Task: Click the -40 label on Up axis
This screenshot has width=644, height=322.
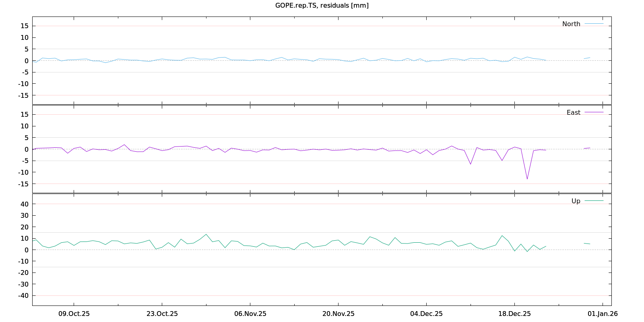Action: click(24, 295)
